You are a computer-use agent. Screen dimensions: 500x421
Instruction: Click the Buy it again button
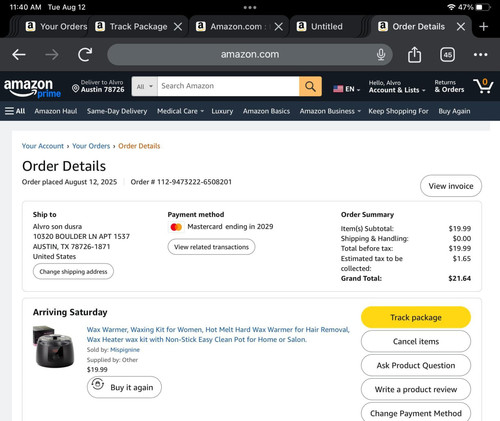[124, 387]
